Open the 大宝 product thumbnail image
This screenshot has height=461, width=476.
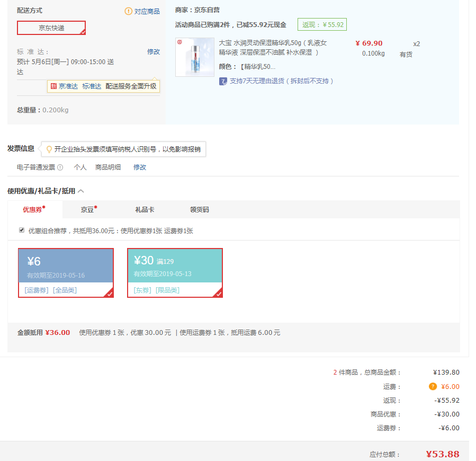coord(195,57)
